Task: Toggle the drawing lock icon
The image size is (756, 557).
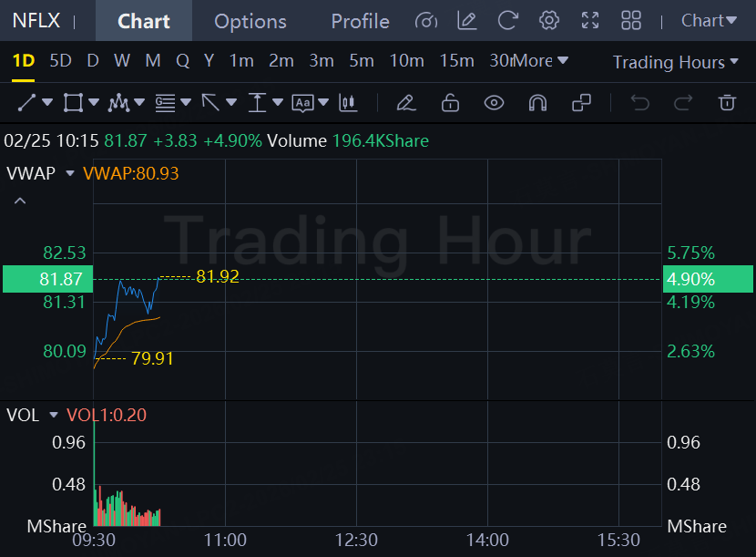Action: pyautogui.click(x=450, y=102)
